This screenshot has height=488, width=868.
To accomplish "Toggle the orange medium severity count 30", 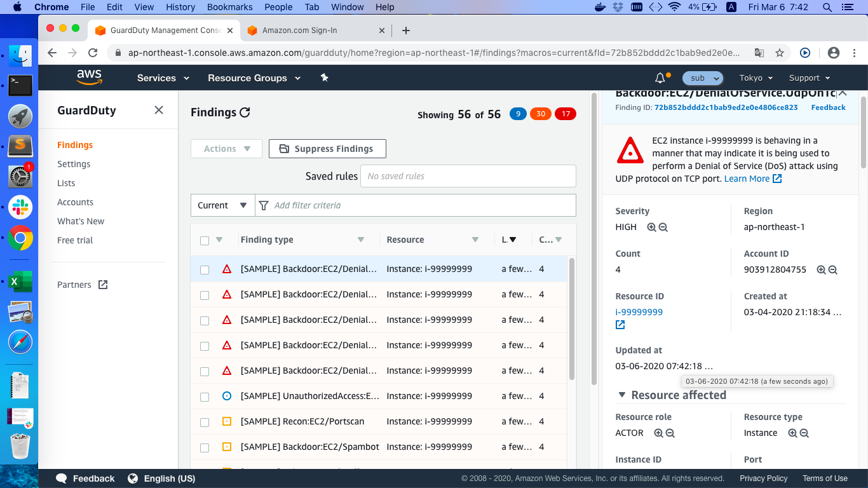I will 541,114.
